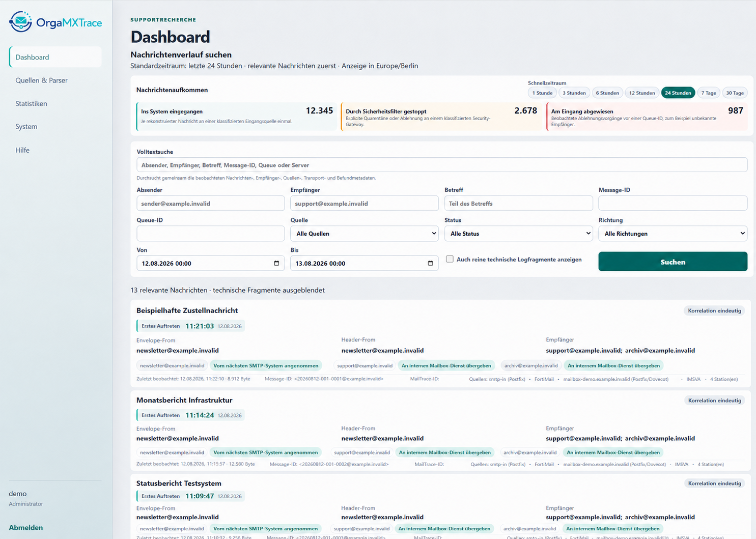Open the Status dropdown
The image size is (756, 539).
[x=518, y=234]
